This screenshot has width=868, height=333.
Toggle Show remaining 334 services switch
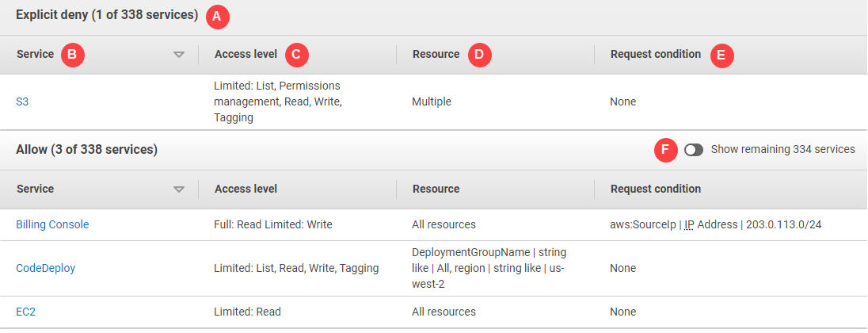click(x=694, y=150)
